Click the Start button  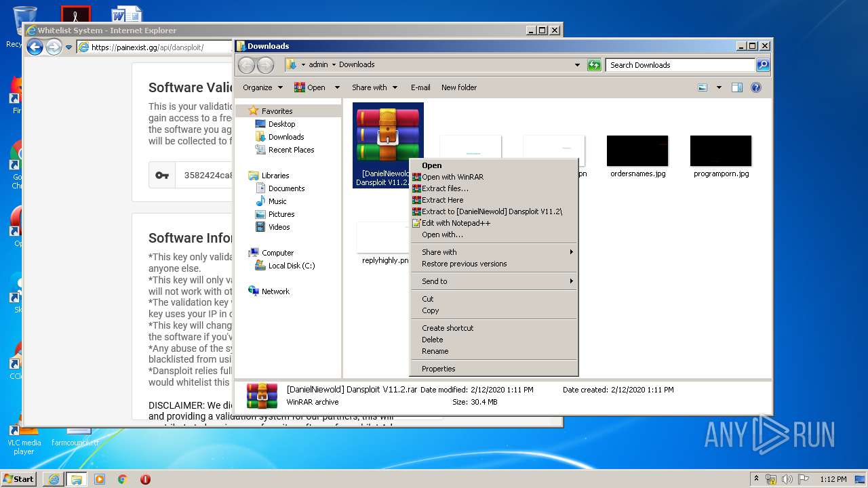(19, 479)
